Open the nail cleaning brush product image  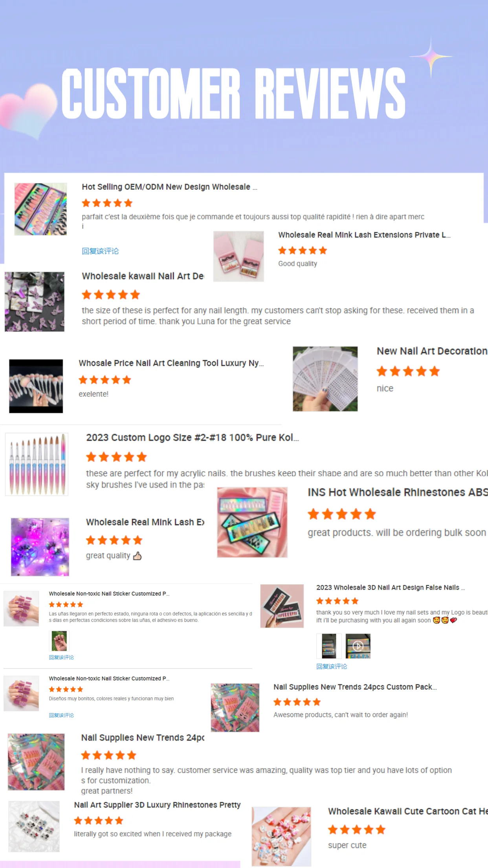click(36, 386)
